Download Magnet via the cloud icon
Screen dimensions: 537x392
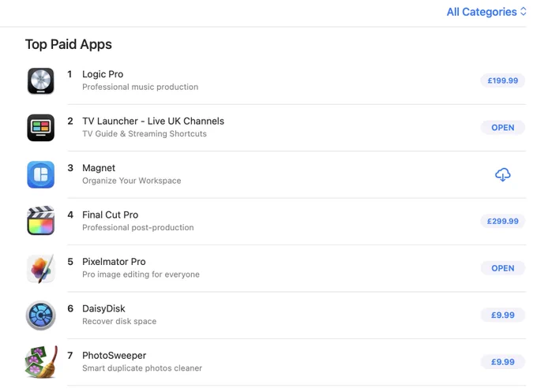503,174
